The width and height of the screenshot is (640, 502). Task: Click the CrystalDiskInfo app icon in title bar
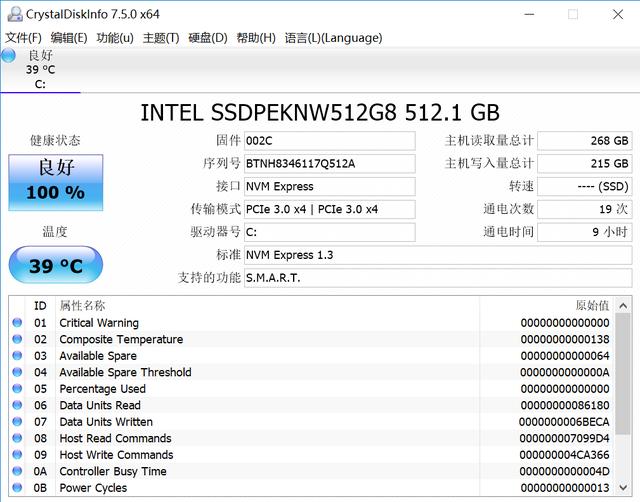point(15,14)
